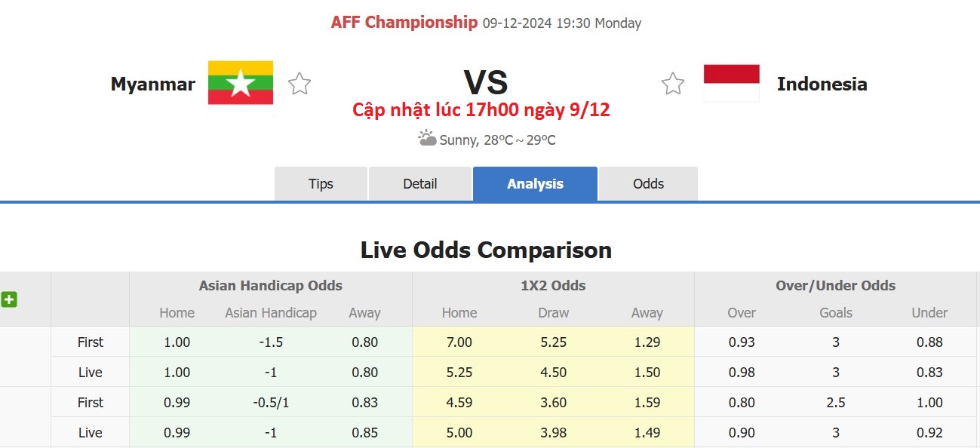Image resolution: width=980 pixels, height=448 pixels.
Task: Toggle the favorite star next to Myanmar
Action: point(299,84)
